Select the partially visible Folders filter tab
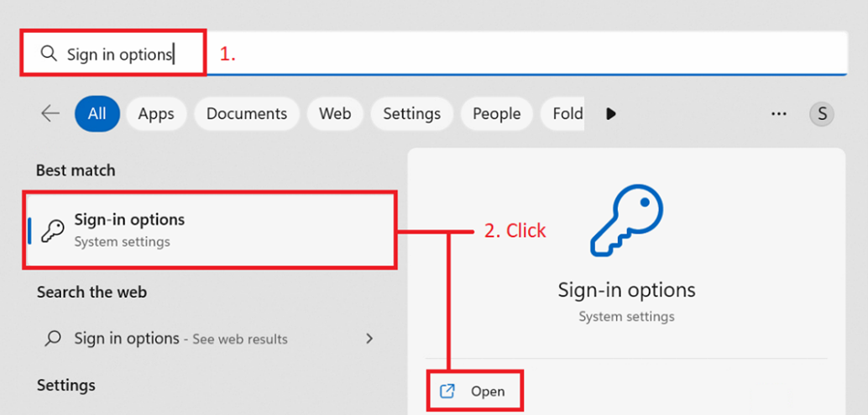 tap(567, 113)
